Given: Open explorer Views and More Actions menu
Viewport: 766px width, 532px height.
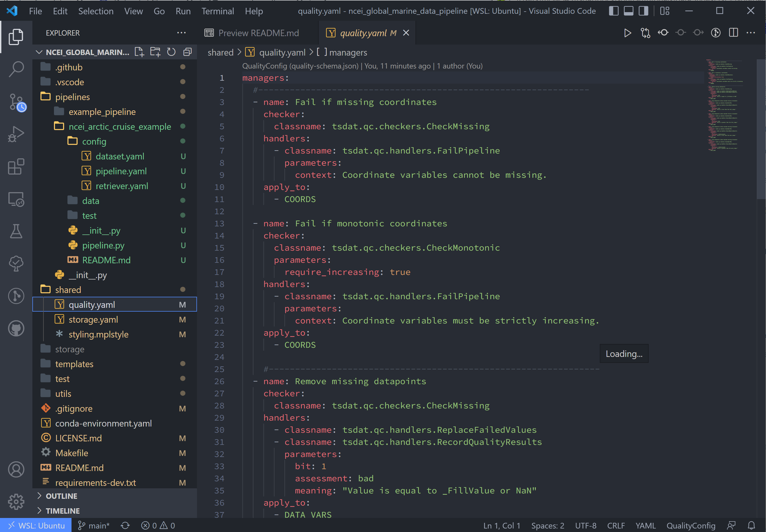Looking at the screenshot, I should pyautogui.click(x=181, y=33).
